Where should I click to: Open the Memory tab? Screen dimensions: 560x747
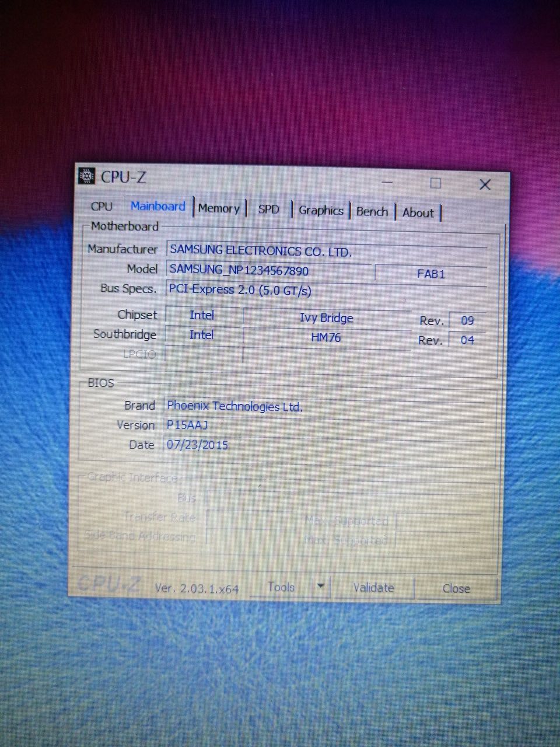click(x=219, y=208)
